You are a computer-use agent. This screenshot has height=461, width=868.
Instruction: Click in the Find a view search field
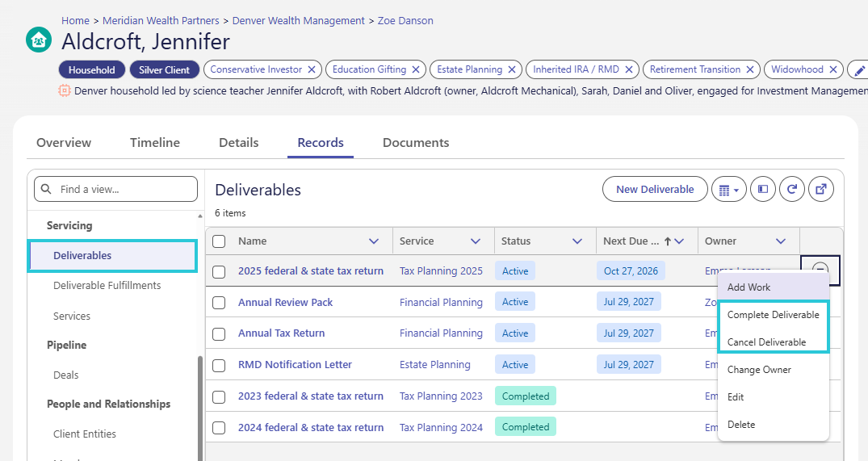click(x=115, y=189)
